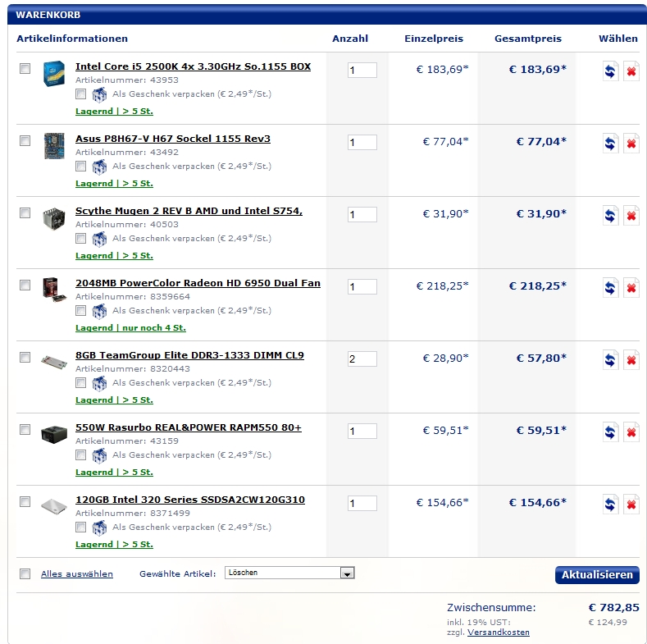Open the 120GB Intel 320 Series product link

coord(189,500)
